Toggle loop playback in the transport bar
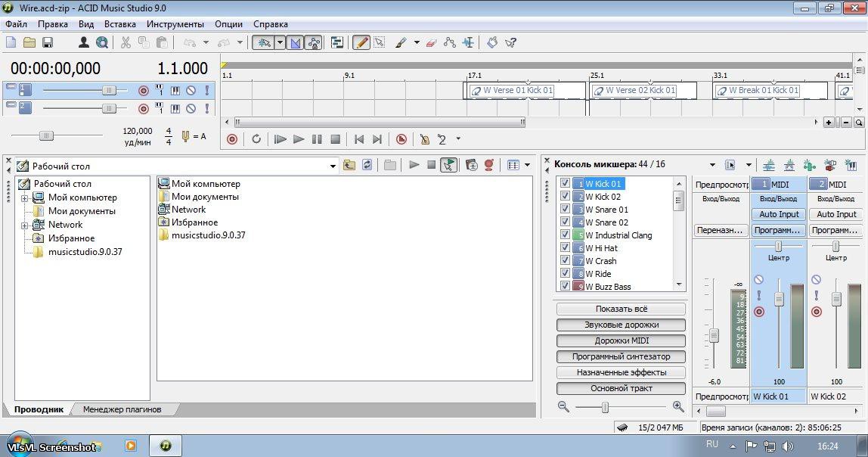Screen dimensions: 868x457 click(x=256, y=139)
